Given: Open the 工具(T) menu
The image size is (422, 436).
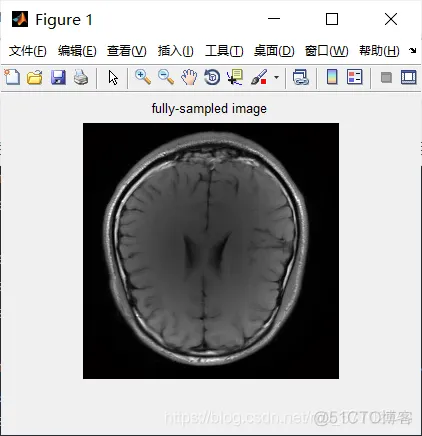Looking at the screenshot, I should pos(224,51).
